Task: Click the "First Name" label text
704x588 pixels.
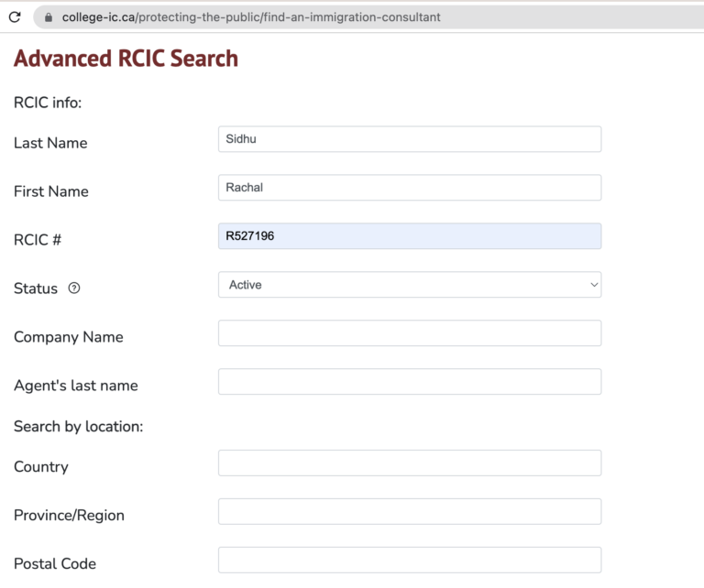Action: 51,191
